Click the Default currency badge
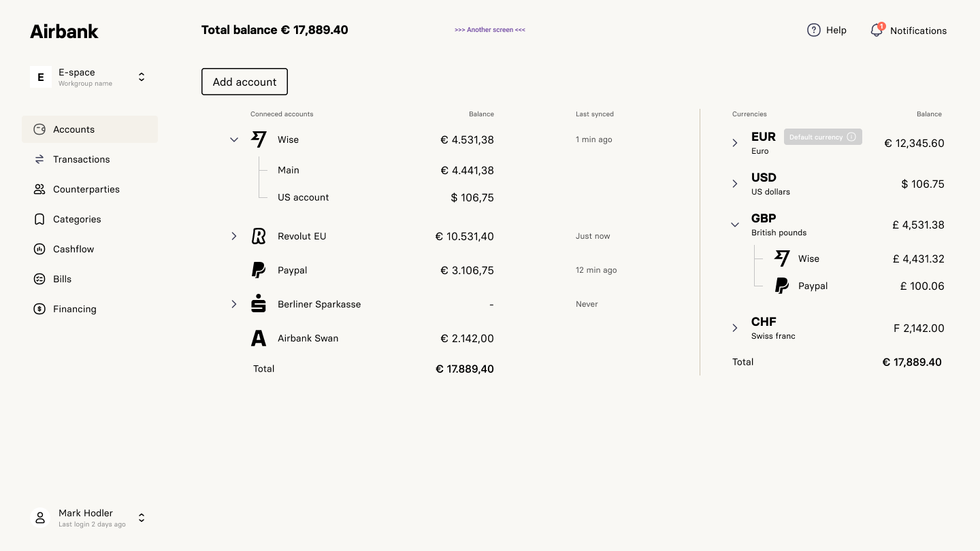 823,137
